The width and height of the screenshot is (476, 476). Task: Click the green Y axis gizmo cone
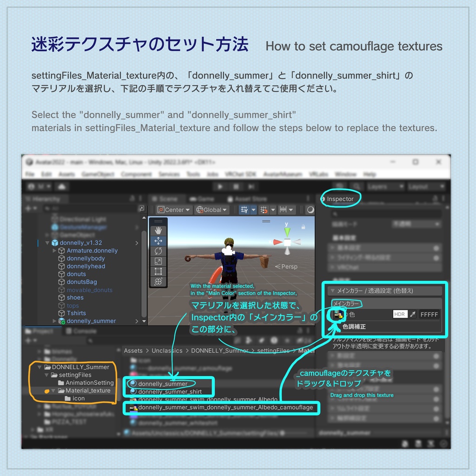click(287, 231)
